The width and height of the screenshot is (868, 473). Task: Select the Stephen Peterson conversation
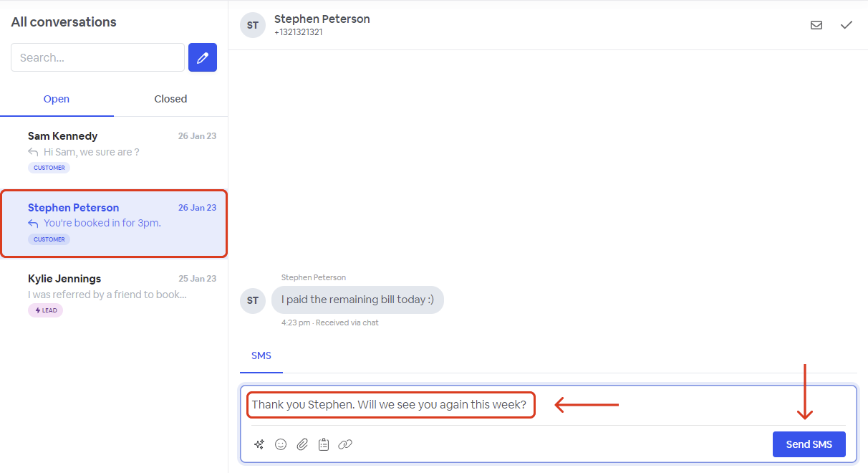(x=114, y=223)
